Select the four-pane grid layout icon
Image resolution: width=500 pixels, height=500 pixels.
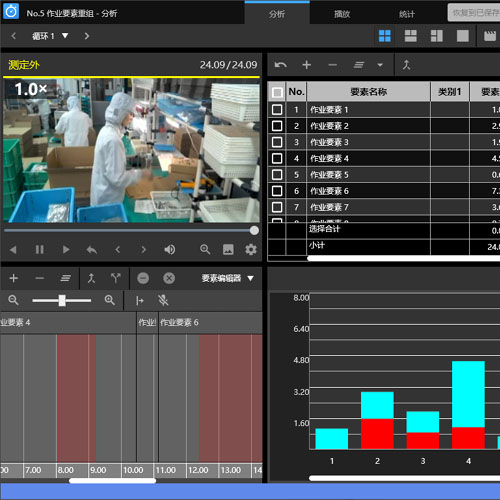pyautogui.click(x=385, y=36)
